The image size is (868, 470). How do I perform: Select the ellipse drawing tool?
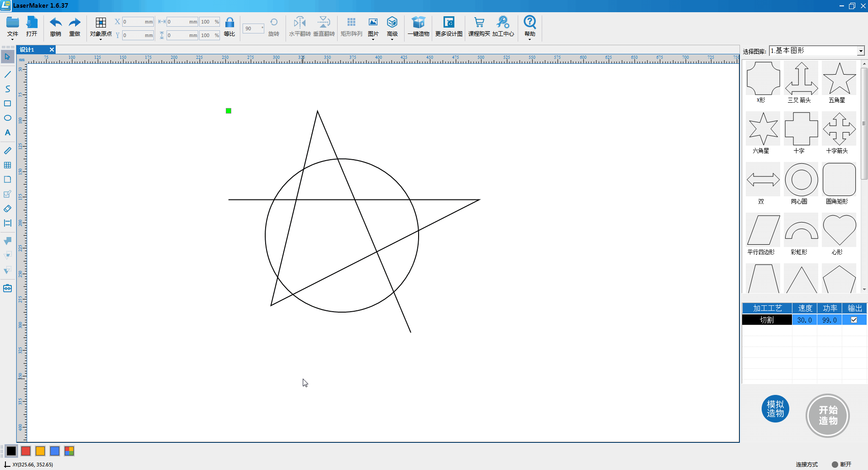(7, 118)
